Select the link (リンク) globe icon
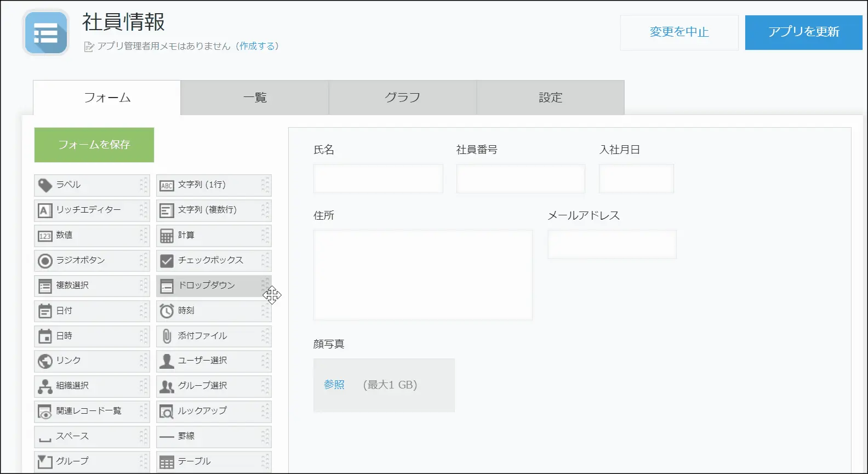Screen dimensions: 868x474 tap(45, 361)
